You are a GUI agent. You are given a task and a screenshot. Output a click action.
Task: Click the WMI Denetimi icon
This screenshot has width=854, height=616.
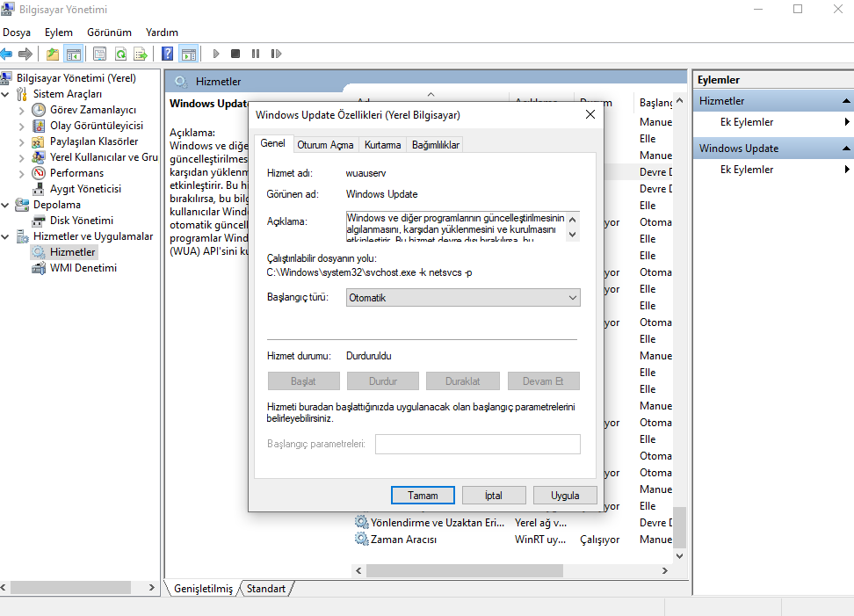38,268
